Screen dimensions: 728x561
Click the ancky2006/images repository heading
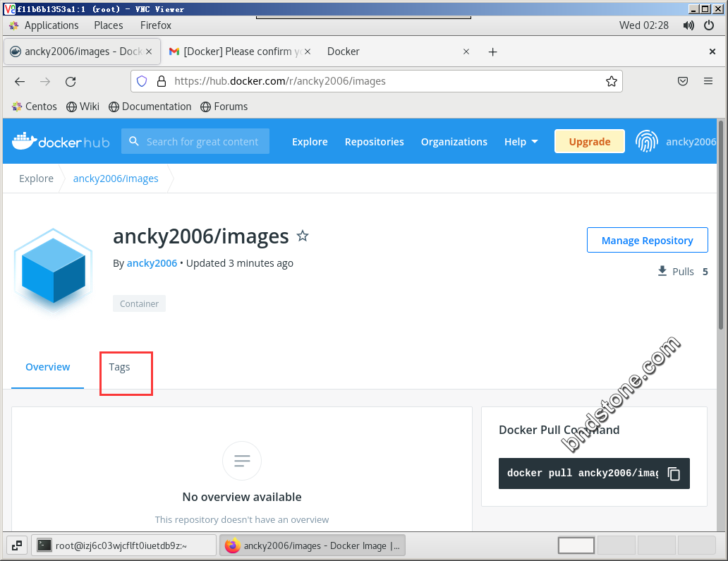pyautogui.click(x=201, y=236)
